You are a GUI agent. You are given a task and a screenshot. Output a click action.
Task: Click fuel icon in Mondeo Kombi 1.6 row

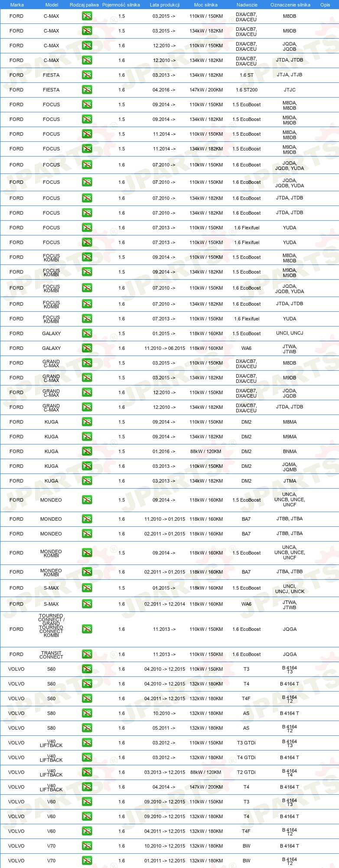tap(87, 572)
